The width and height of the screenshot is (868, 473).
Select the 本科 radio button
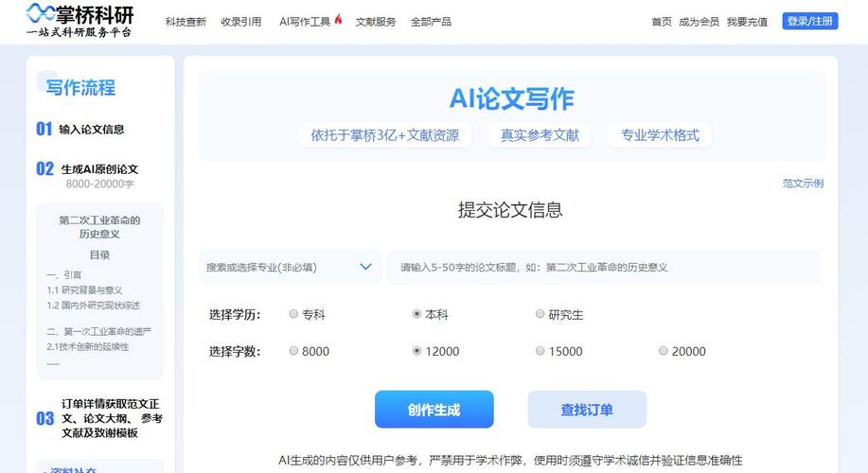pyautogui.click(x=416, y=314)
